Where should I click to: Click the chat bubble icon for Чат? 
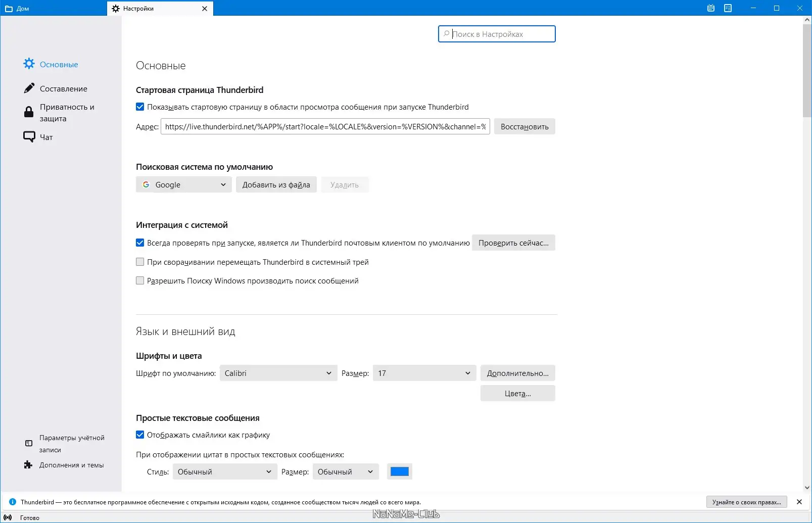29,137
